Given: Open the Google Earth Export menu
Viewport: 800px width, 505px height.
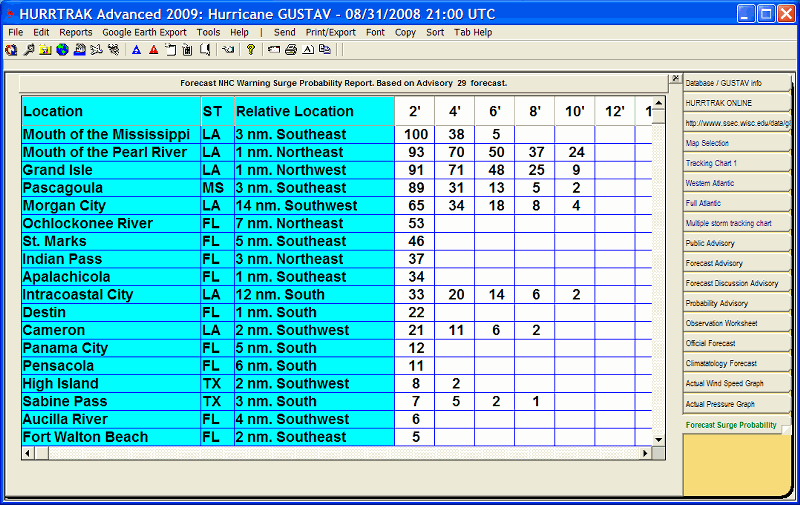Looking at the screenshot, I should pos(144,32).
